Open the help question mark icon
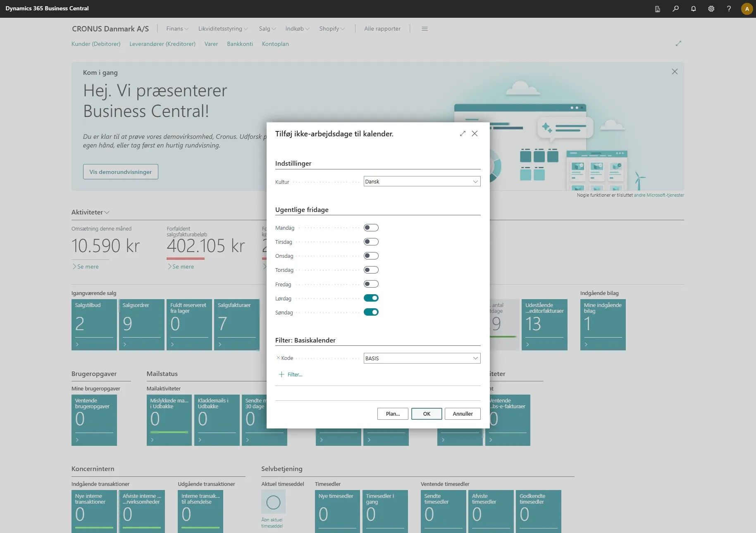The image size is (756, 533). tap(729, 9)
